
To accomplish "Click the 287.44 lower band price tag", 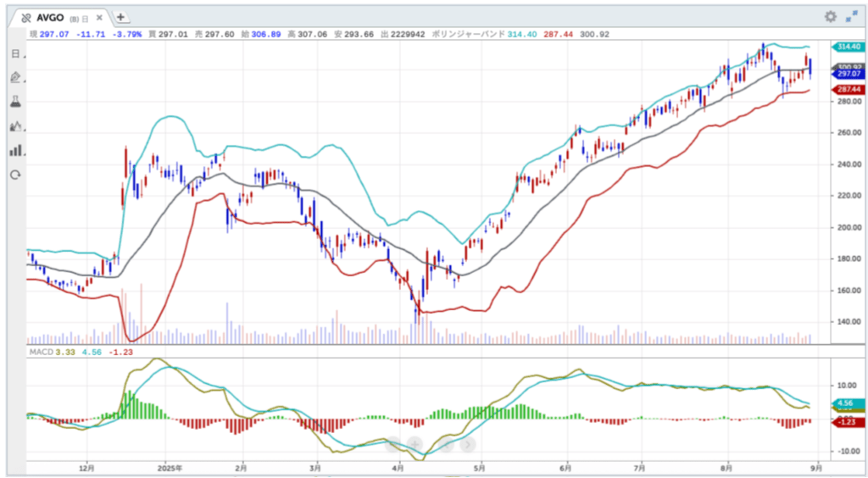I will click(x=847, y=89).
